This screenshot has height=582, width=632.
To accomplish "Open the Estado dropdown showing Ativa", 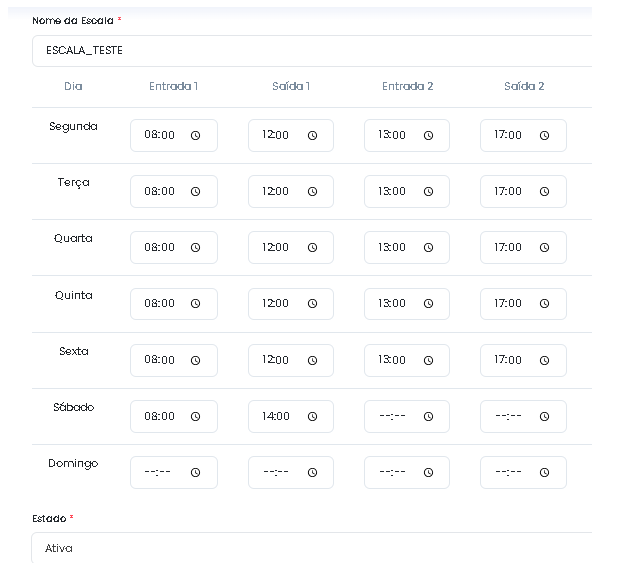I will tap(312, 548).
